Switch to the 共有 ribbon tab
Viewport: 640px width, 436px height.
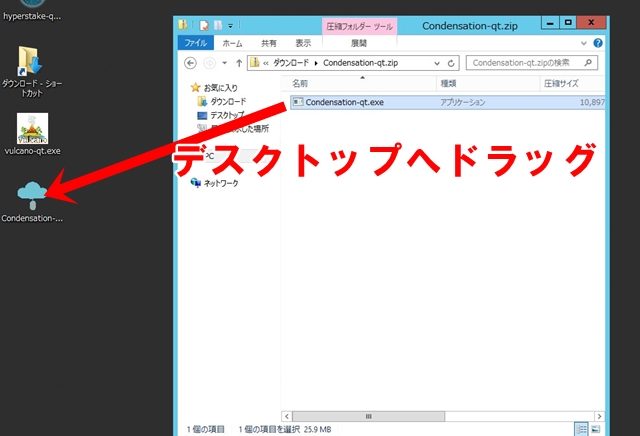(269, 43)
